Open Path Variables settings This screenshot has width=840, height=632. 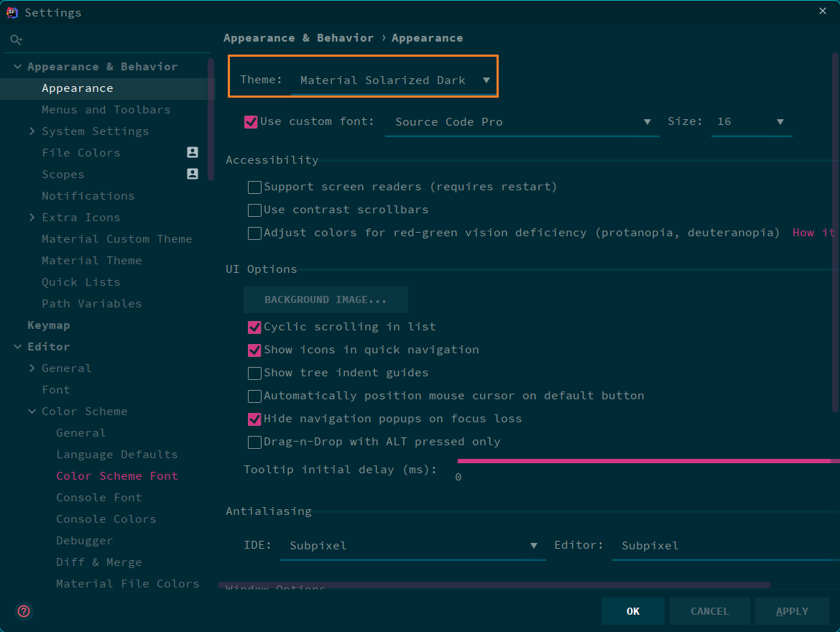pos(91,304)
